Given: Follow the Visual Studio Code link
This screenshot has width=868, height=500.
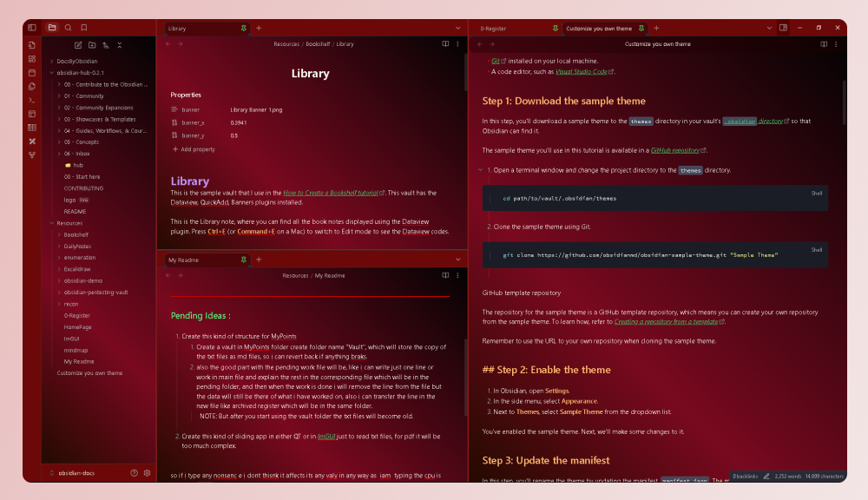Looking at the screenshot, I should 582,71.
